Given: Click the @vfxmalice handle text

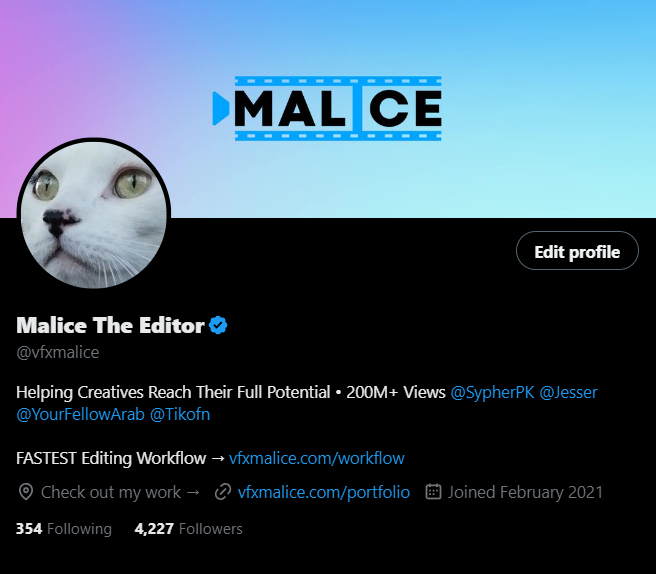Looking at the screenshot, I should 58,353.
